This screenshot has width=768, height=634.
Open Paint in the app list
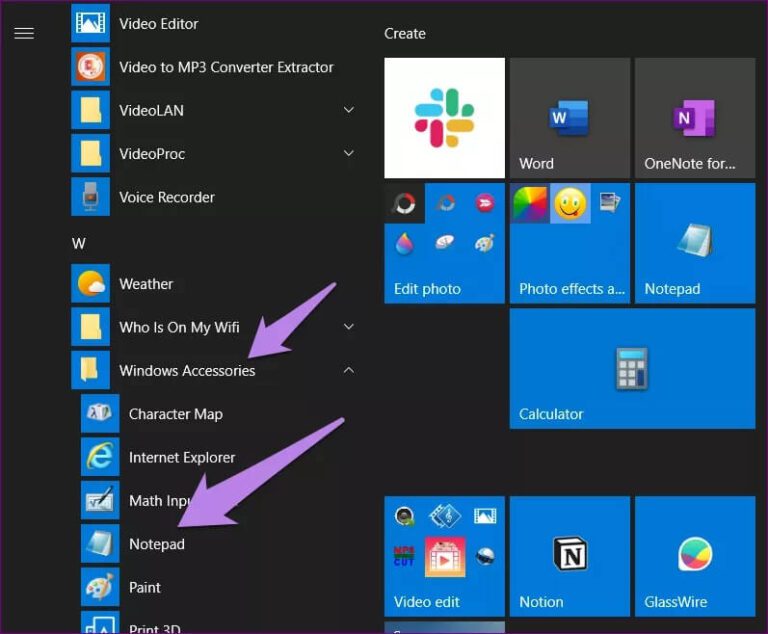pos(144,587)
